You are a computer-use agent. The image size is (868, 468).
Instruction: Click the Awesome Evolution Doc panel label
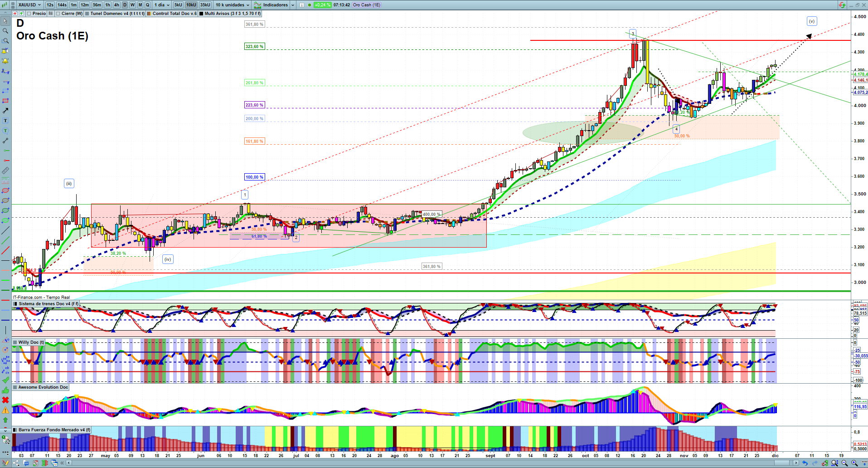[x=43, y=387]
